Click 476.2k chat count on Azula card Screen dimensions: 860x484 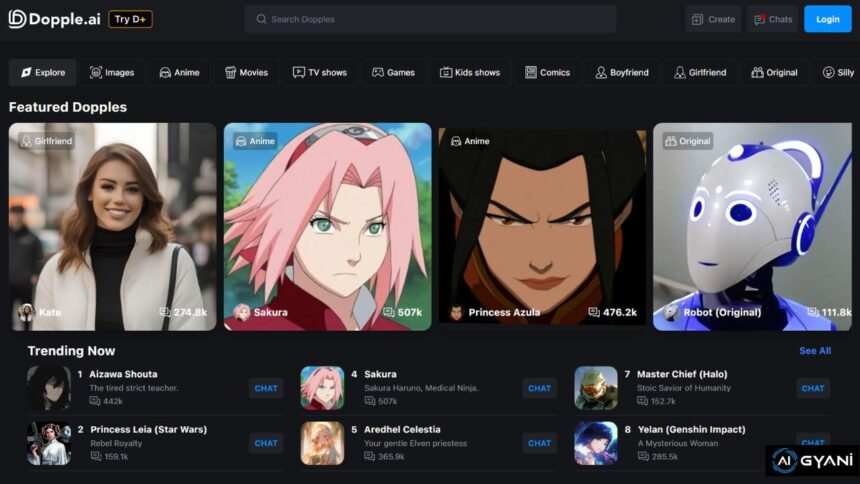613,312
